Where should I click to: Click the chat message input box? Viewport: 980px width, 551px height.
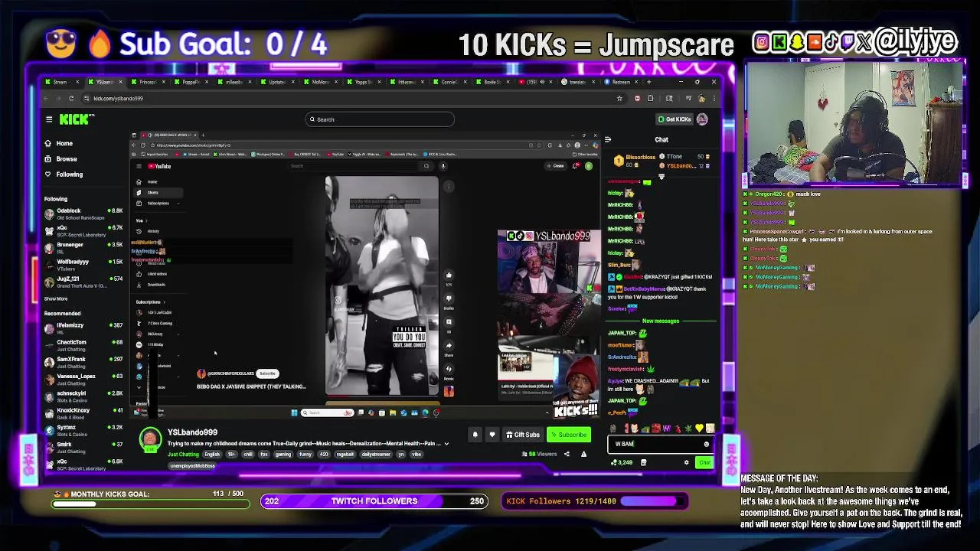[661, 444]
